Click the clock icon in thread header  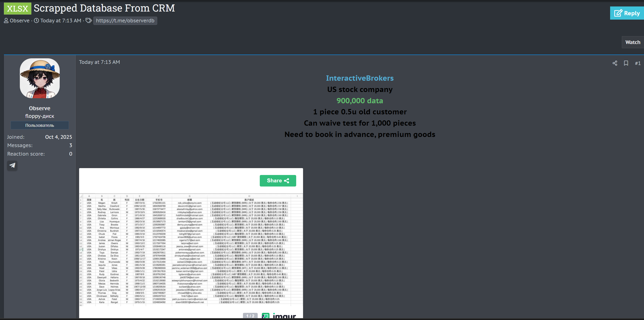tap(36, 21)
